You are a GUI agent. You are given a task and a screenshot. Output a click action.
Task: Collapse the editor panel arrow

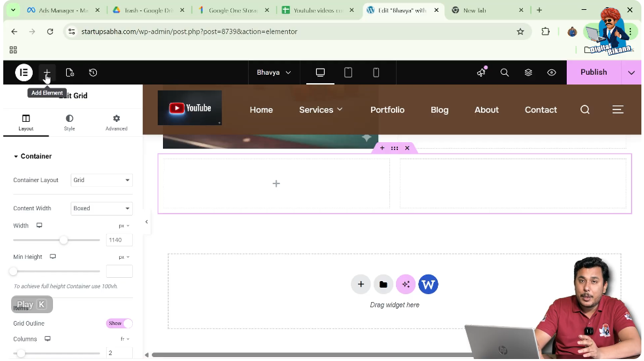(147, 222)
